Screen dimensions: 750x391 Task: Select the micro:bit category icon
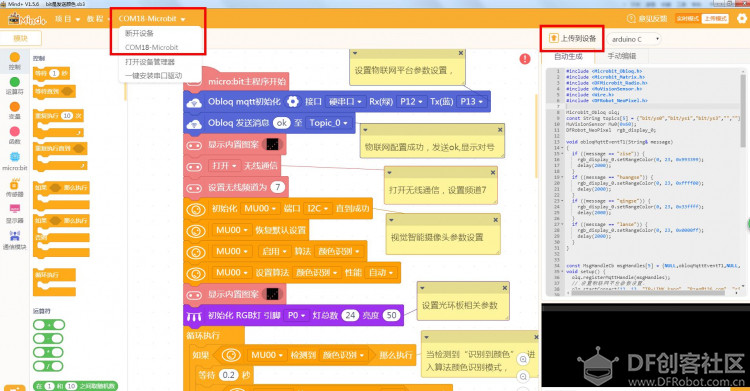15,157
